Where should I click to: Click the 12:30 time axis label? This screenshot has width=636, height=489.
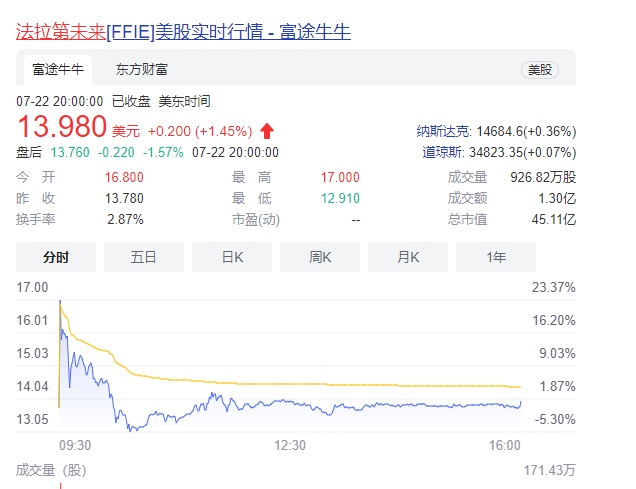290,445
